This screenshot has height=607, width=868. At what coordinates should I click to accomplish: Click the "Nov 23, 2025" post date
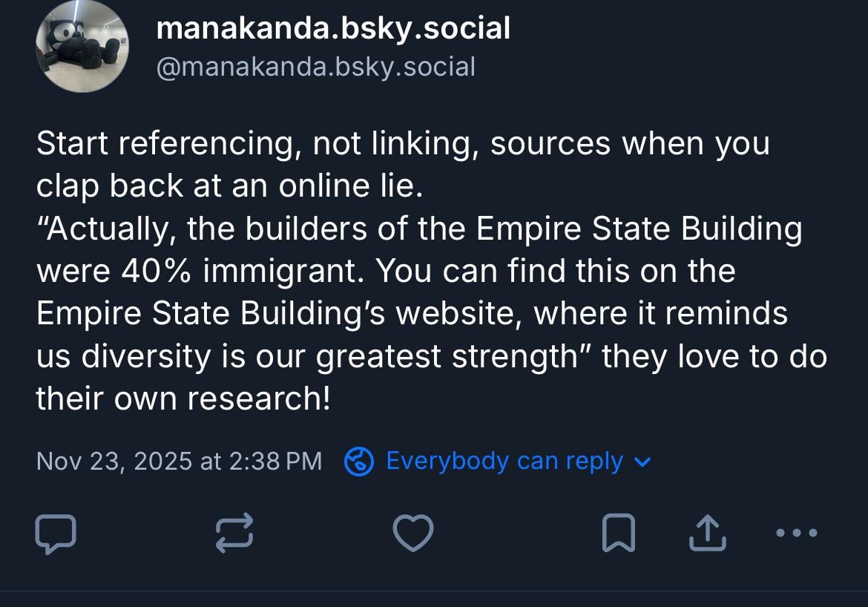[x=114, y=462]
